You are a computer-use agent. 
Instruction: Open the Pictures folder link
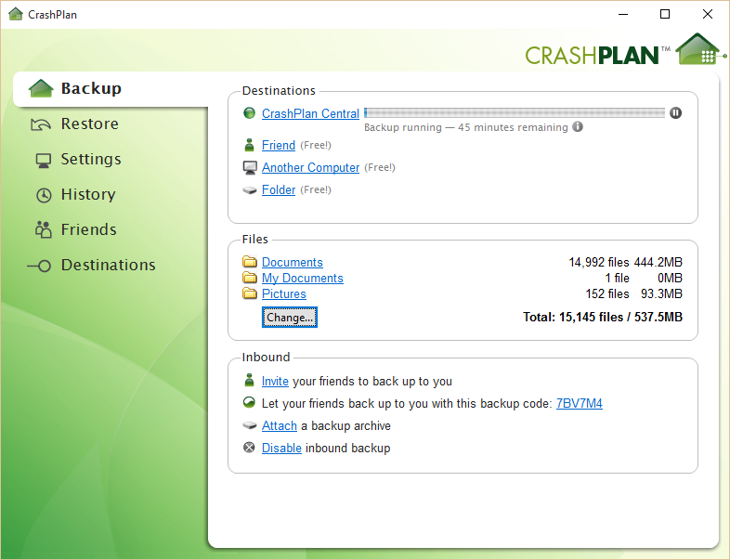(284, 294)
